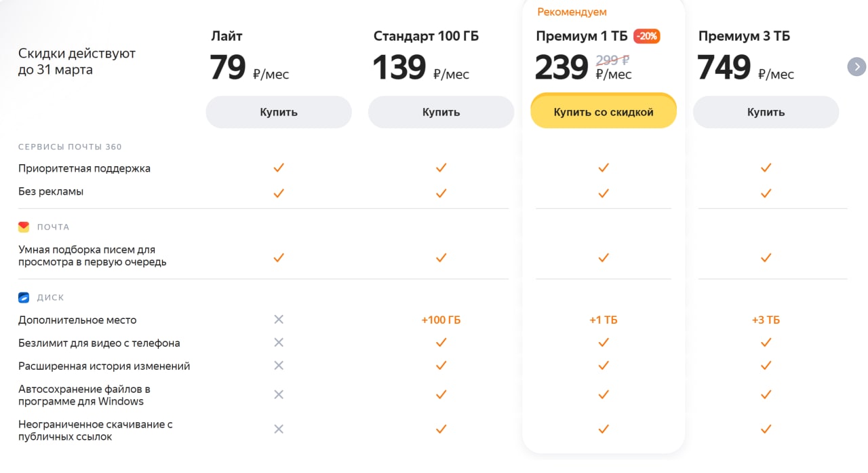Click the right arrow to show more plans
The height and width of the screenshot is (473, 868).
click(857, 67)
